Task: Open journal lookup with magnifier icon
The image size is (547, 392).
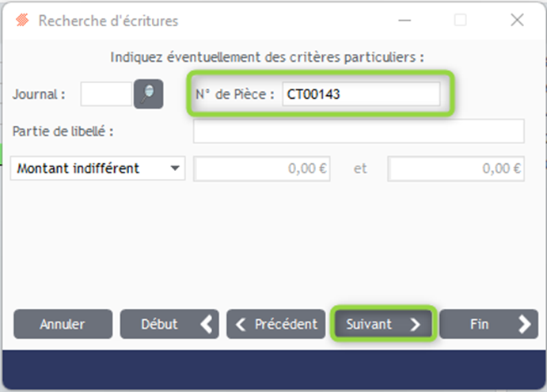Action: click(149, 94)
